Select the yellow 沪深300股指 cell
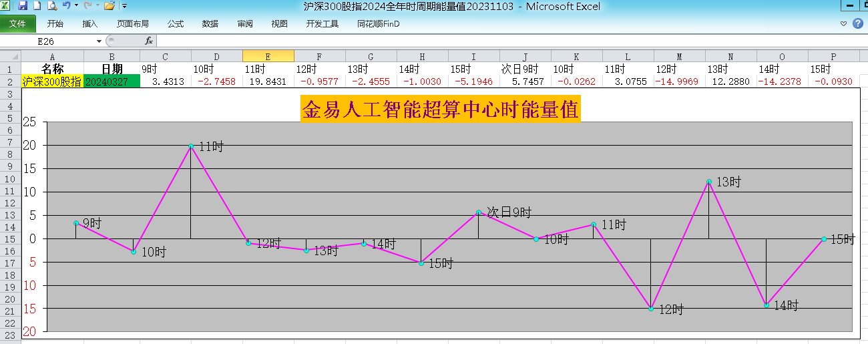 coord(53,81)
